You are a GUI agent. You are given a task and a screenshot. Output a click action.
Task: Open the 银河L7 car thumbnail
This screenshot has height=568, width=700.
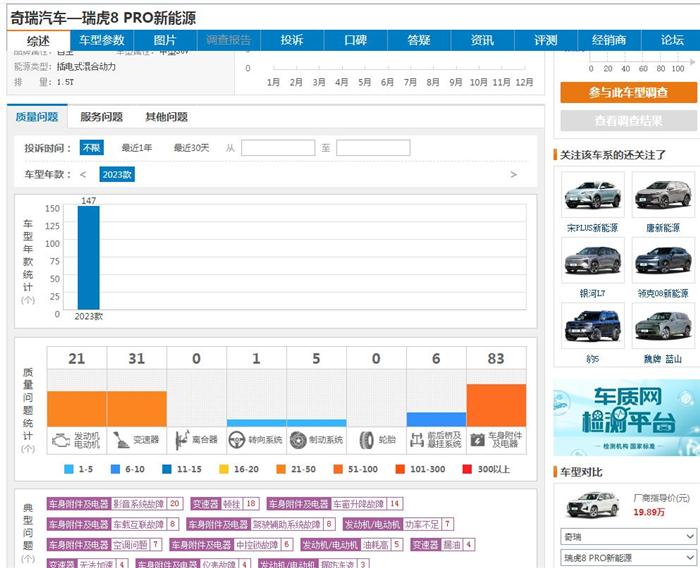pos(592,260)
